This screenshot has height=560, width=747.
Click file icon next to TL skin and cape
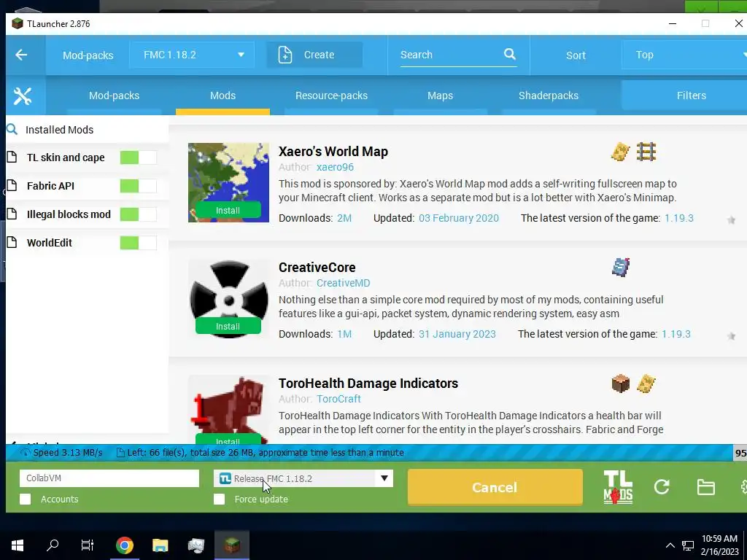click(x=12, y=157)
